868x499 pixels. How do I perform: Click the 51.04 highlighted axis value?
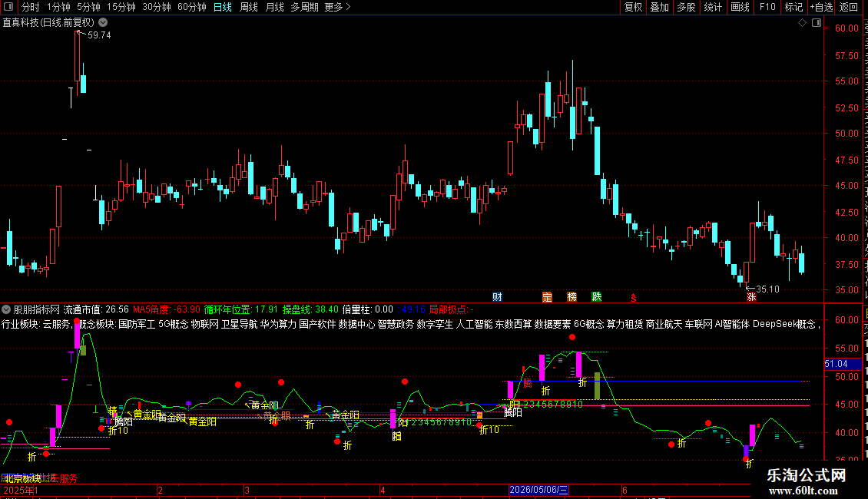click(843, 364)
